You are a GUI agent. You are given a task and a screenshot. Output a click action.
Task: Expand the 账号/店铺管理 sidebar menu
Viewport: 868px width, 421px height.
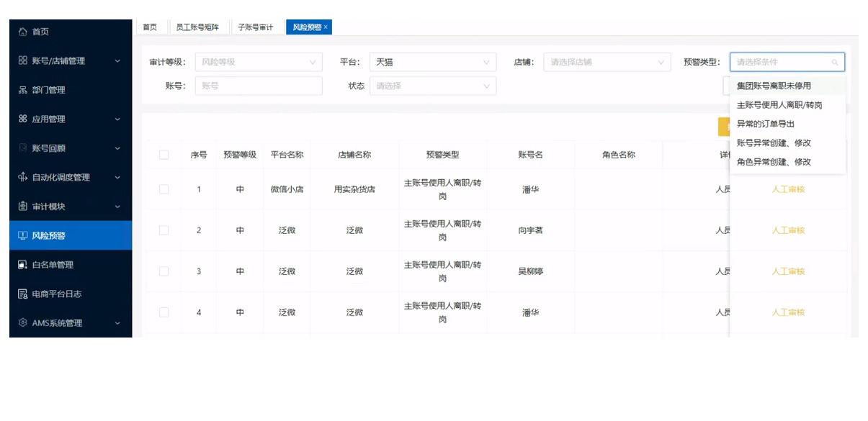click(x=70, y=61)
